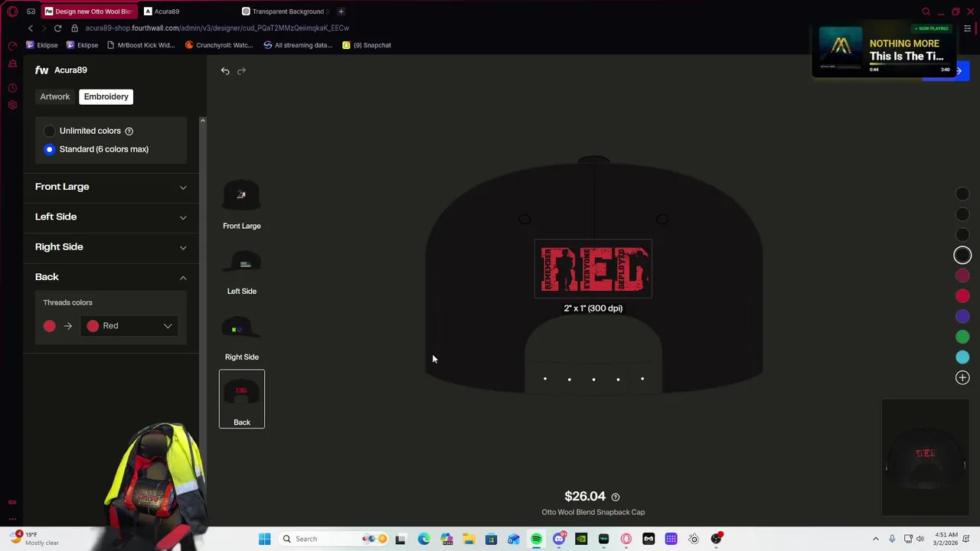Select the Back view thumbnail
Screen dimensions: 980x551
pyautogui.click(x=242, y=399)
